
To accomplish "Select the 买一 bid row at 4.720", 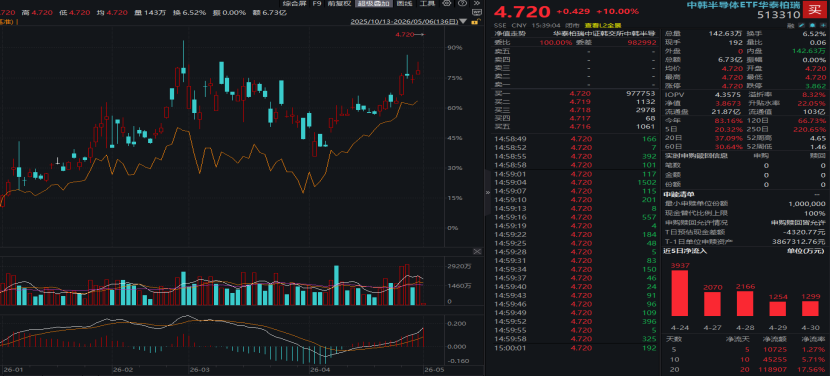I will (x=576, y=93).
